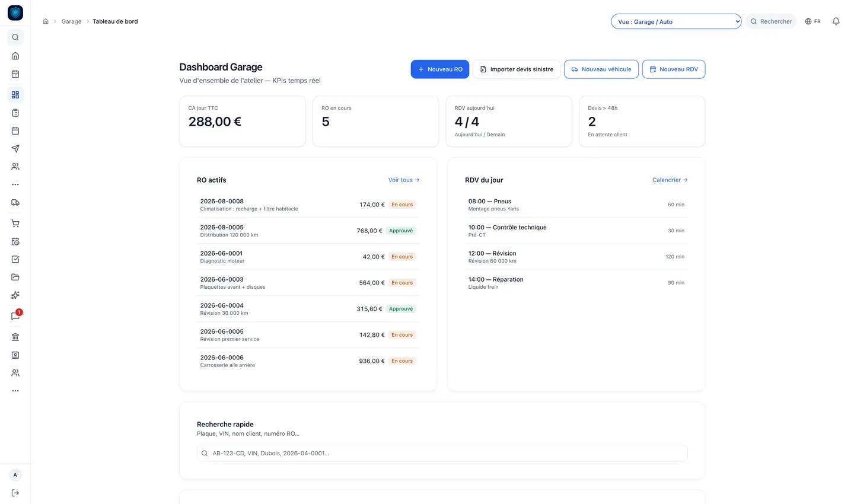Open the Calendrier link
Image resolution: width=854 pixels, height=504 pixels.
click(670, 180)
